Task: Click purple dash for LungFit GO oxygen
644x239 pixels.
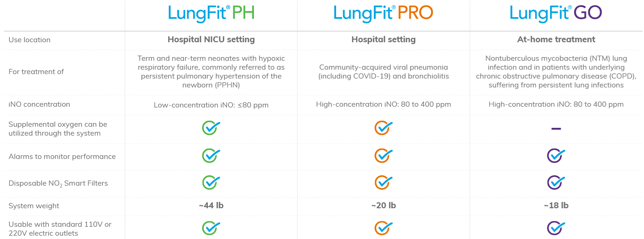Action: click(556, 129)
